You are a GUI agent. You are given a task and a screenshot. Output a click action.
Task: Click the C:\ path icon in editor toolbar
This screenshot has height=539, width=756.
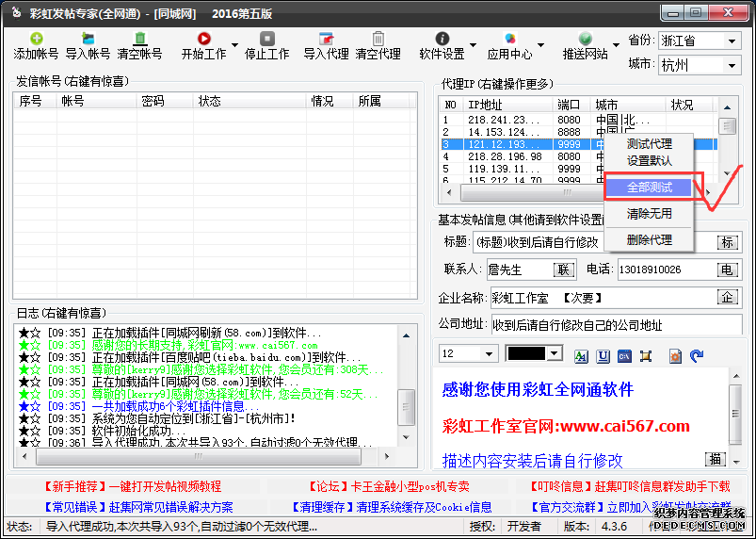click(x=625, y=356)
